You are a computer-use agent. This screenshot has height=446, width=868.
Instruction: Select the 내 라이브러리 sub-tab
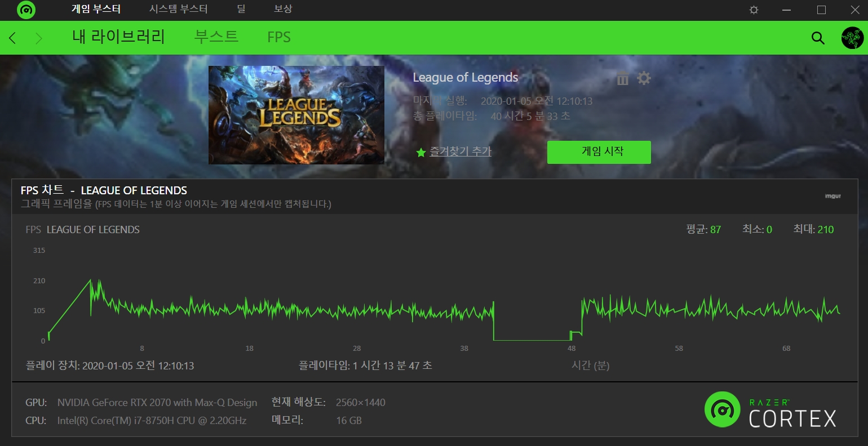118,37
